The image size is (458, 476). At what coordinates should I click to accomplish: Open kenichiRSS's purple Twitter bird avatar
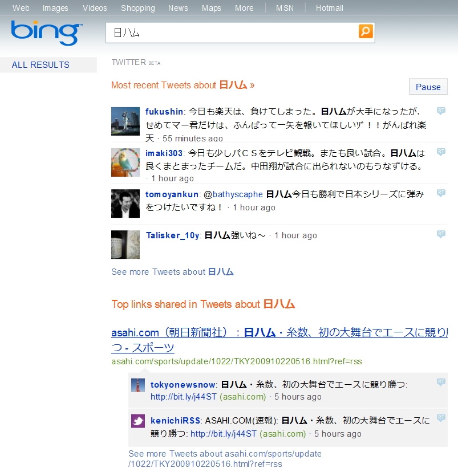pos(138,421)
